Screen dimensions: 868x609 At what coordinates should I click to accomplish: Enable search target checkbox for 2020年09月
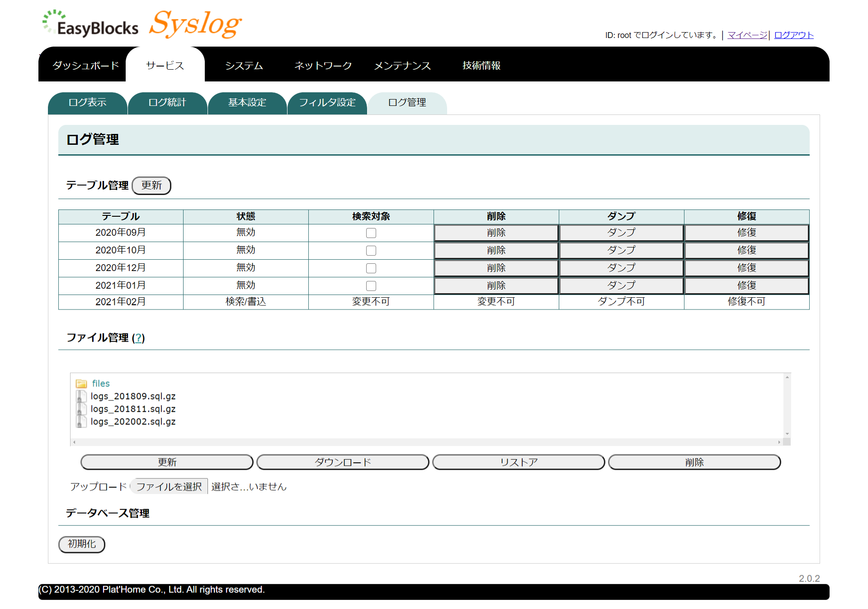pyautogui.click(x=371, y=233)
